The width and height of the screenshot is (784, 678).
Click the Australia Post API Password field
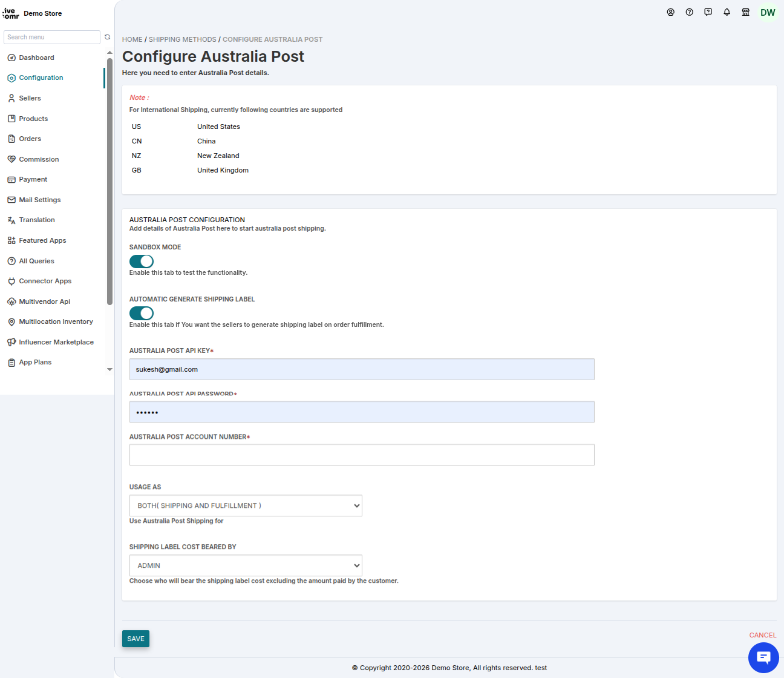(362, 412)
